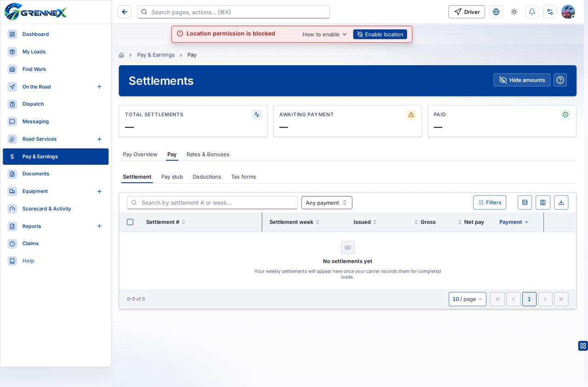The image size is (588, 387).
Task: Open the language globe icon
Action: click(496, 12)
